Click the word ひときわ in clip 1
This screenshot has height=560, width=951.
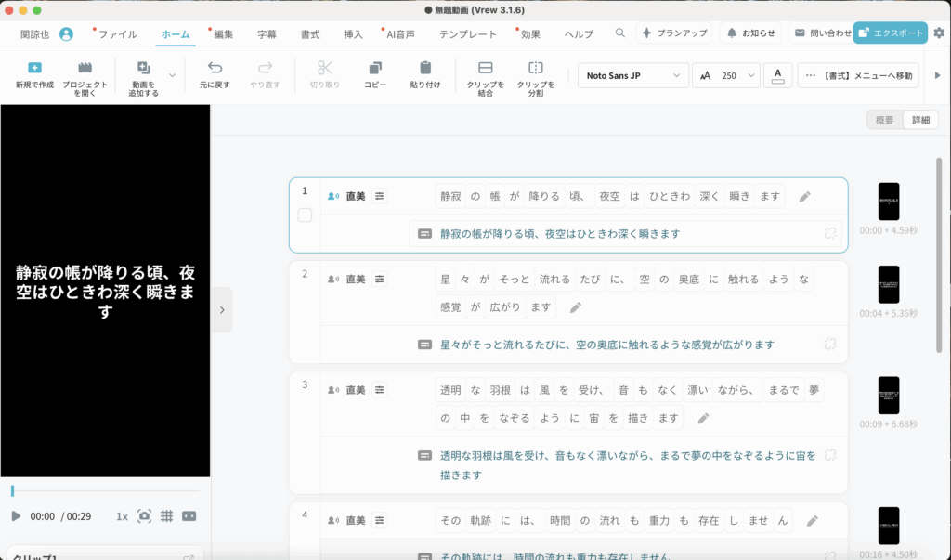click(x=670, y=196)
